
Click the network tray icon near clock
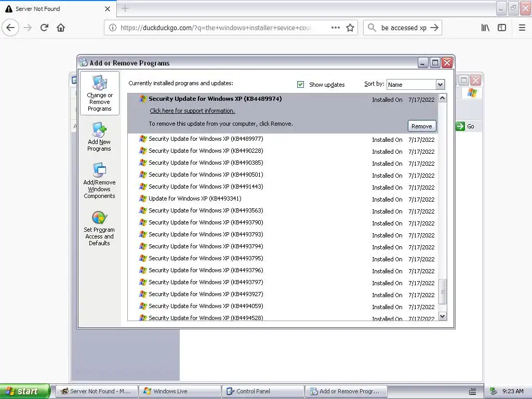[494, 391]
